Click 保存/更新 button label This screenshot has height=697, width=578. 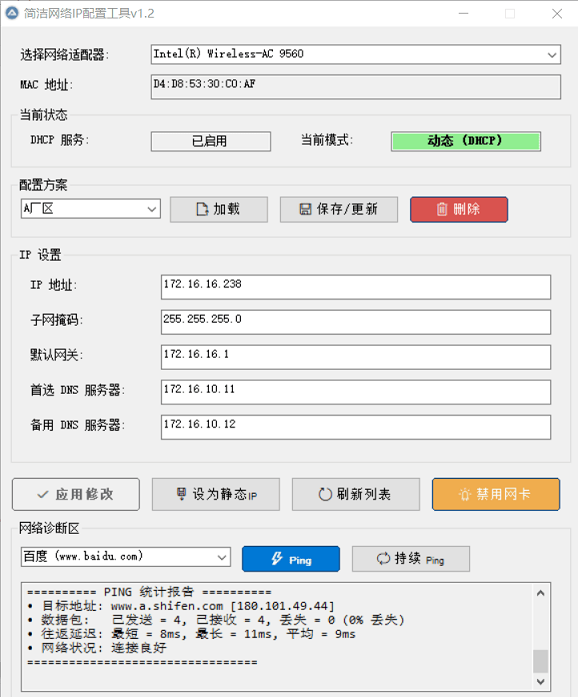click(x=347, y=209)
